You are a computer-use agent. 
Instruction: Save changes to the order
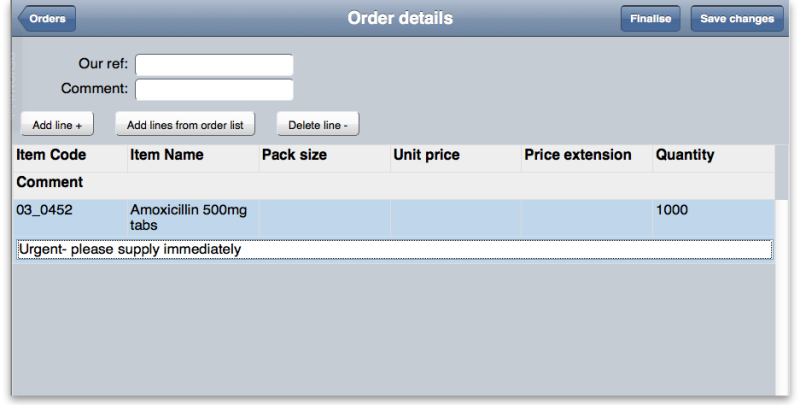pos(737,19)
